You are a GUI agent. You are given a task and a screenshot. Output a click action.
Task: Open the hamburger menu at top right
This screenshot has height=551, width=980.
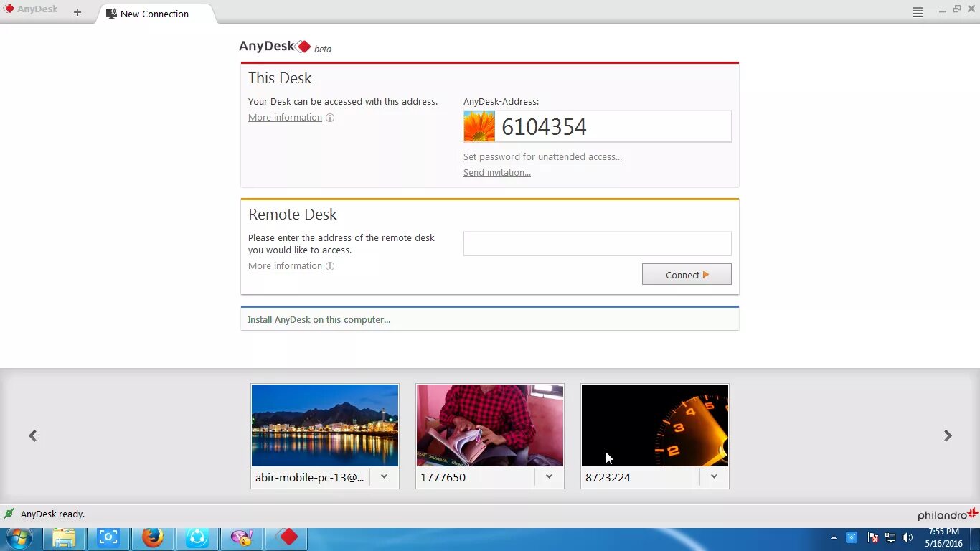click(917, 12)
